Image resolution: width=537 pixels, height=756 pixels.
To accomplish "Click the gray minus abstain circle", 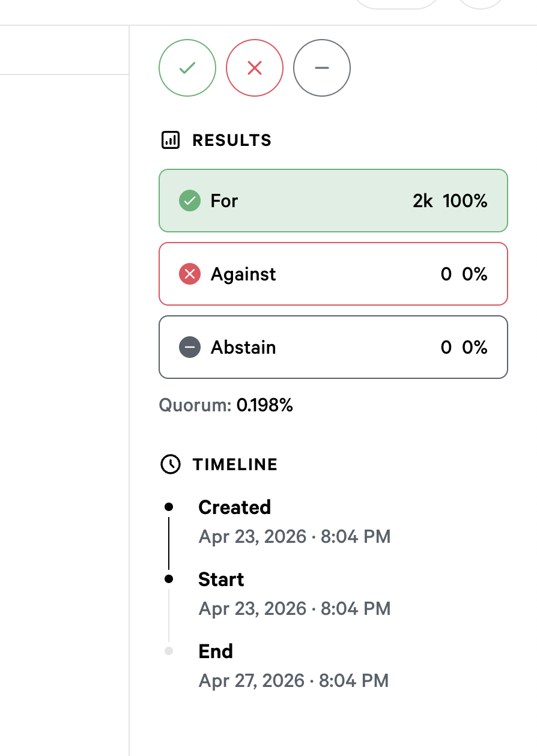I will click(321, 68).
